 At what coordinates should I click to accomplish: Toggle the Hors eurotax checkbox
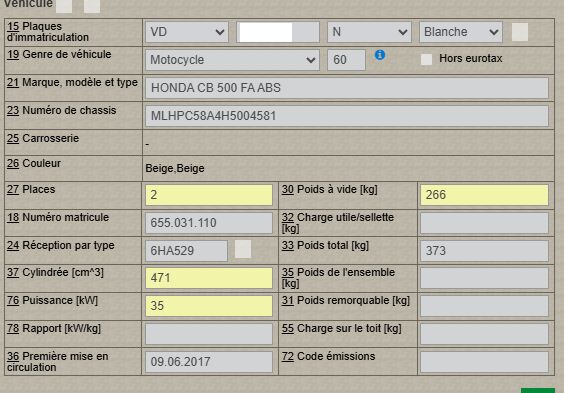(x=426, y=59)
